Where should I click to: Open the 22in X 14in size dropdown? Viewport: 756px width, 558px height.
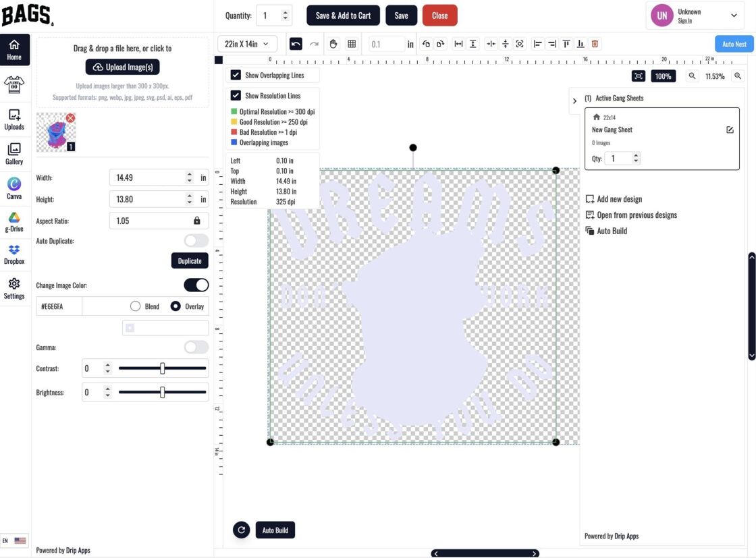(247, 44)
